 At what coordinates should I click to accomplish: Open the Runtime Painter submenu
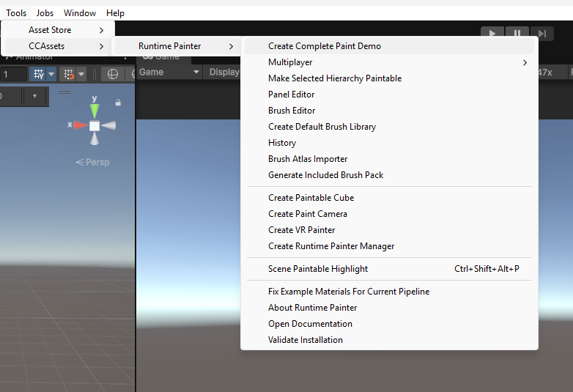point(177,46)
